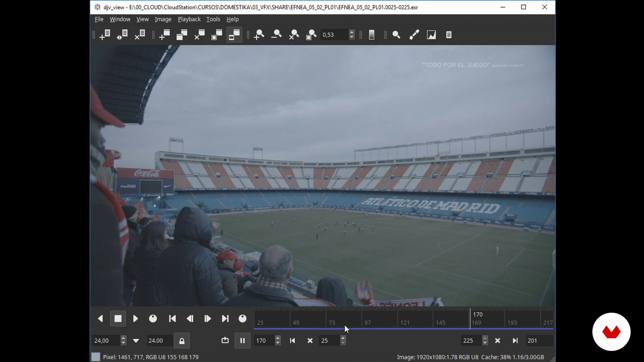Screen dimensions: 644x362
Task: Zoom out with the magnifier minus icon
Action: [276, 35]
